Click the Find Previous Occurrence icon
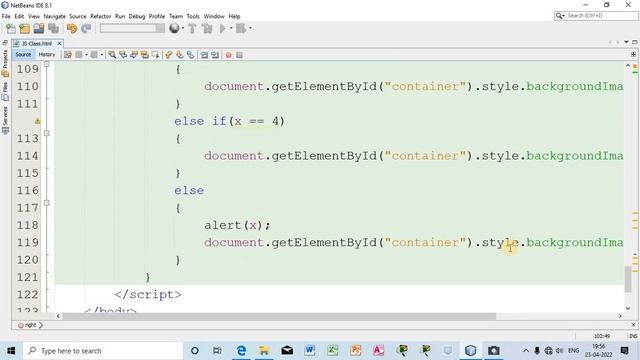 (123, 55)
